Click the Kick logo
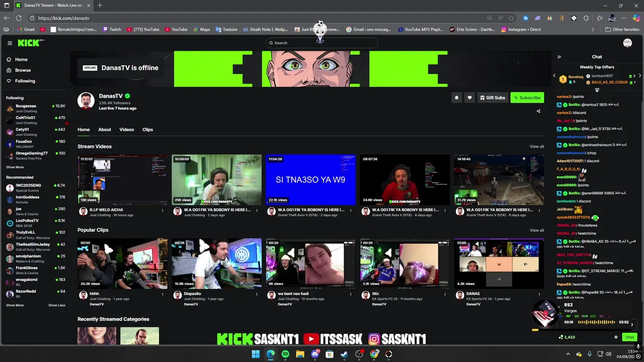Image resolution: width=644 pixels, height=362 pixels. click(x=30, y=43)
